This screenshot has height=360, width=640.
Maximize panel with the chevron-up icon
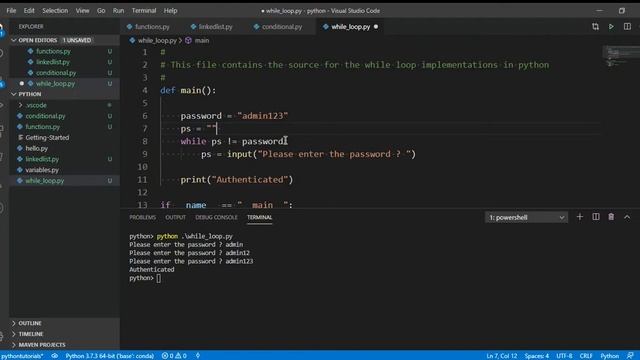click(627, 217)
